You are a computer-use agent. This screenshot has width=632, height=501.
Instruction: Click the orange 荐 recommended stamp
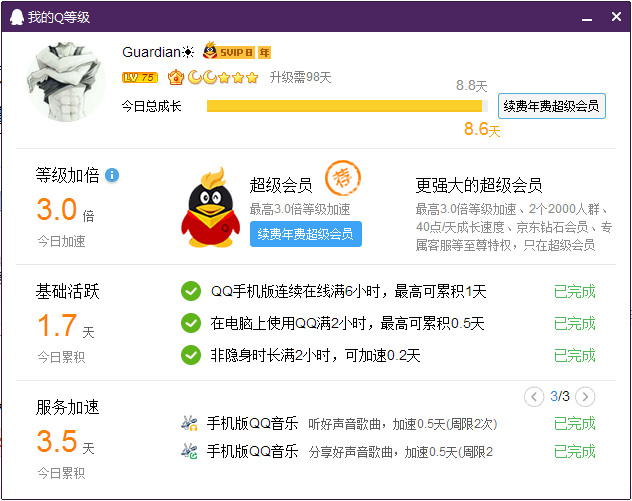coord(343,178)
